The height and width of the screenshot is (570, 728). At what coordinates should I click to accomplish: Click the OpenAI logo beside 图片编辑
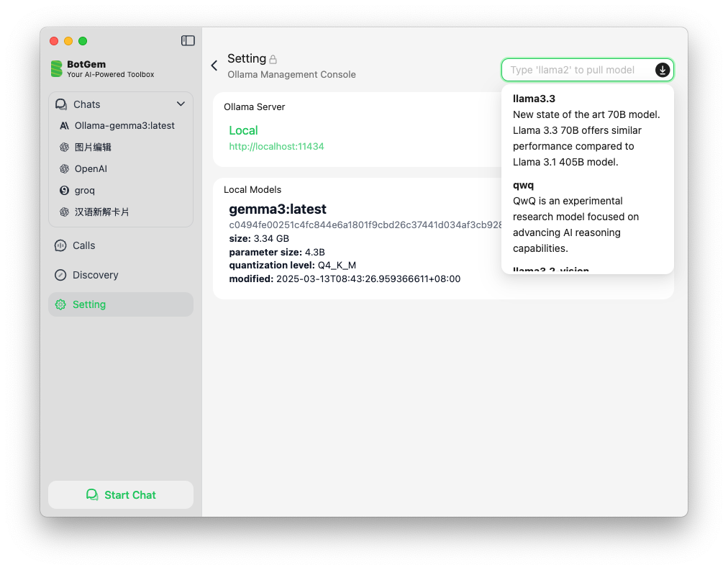tap(64, 148)
